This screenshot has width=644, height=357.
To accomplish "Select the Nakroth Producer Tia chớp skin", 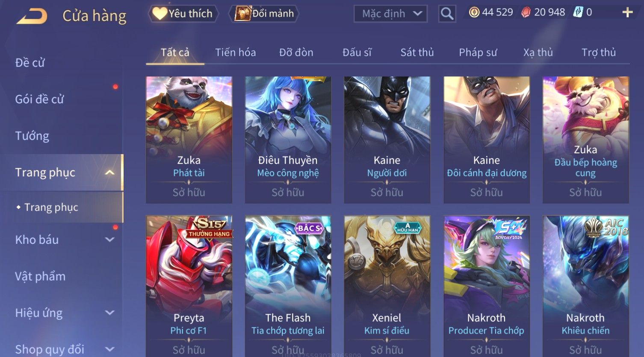I will [x=486, y=286].
